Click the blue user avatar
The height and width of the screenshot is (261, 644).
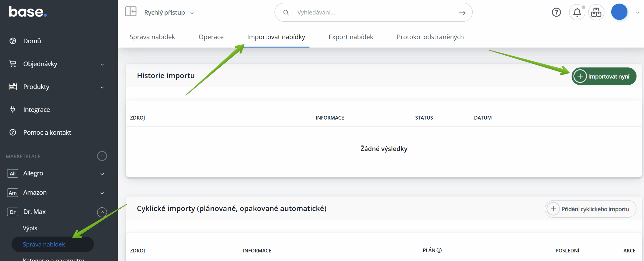[619, 12]
